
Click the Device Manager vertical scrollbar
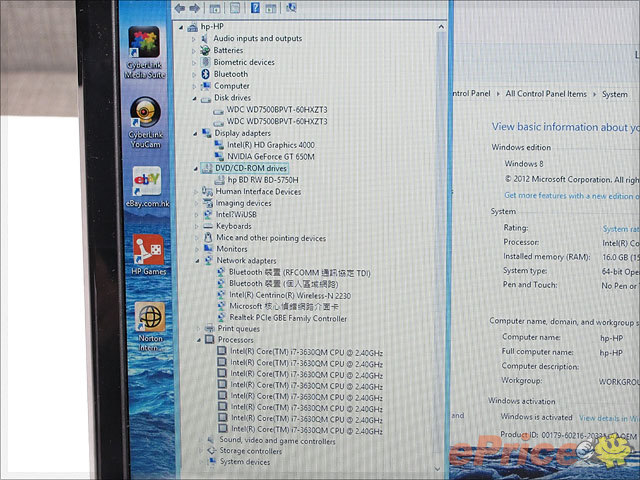pos(444,250)
